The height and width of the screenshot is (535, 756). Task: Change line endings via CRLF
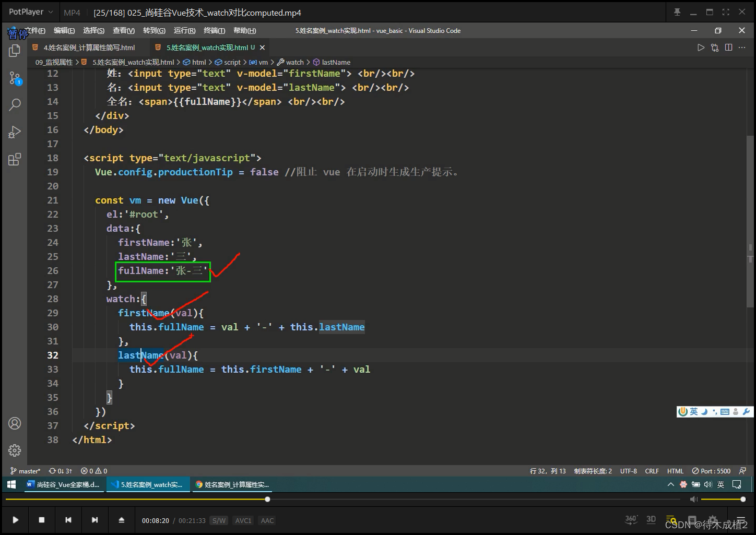tap(652, 471)
